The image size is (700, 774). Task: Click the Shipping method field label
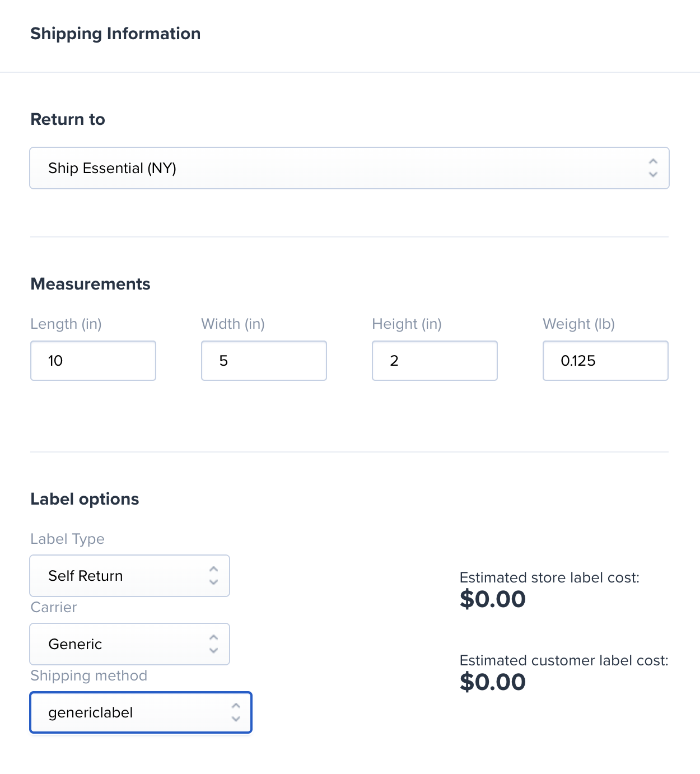coord(88,676)
